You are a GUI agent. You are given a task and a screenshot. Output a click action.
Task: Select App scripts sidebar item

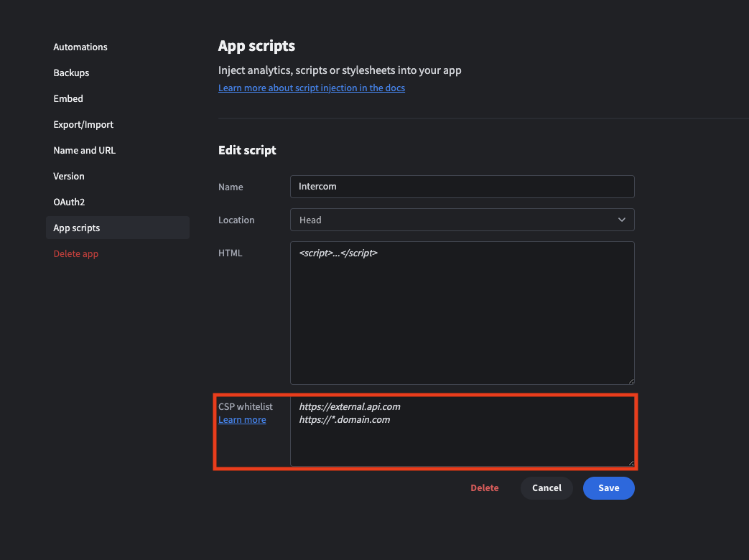(x=118, y=228)
